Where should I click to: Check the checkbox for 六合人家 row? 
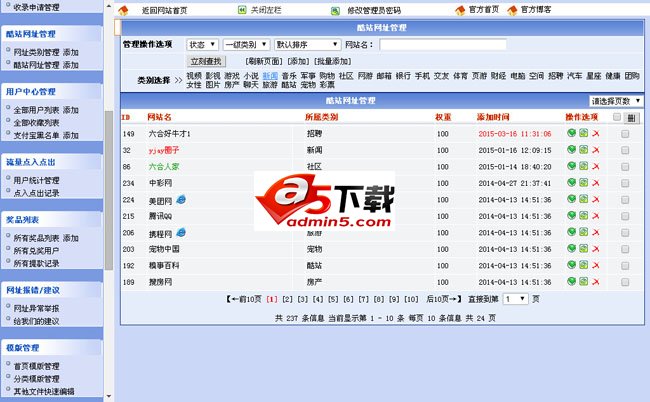click(x=625, y=167)
